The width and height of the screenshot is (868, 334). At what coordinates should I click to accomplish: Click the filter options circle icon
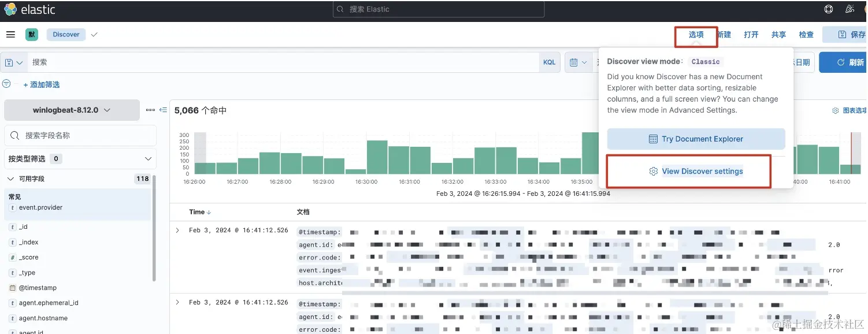[6, 84]
